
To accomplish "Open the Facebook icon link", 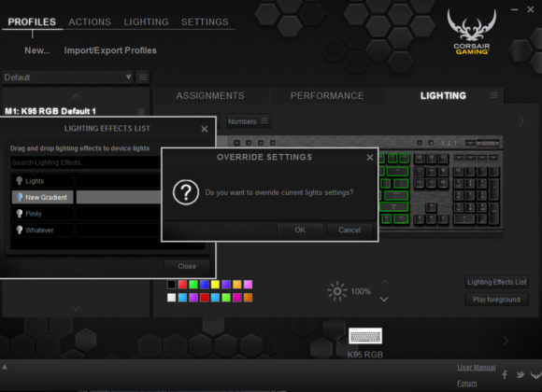I will tap(505, 374).
